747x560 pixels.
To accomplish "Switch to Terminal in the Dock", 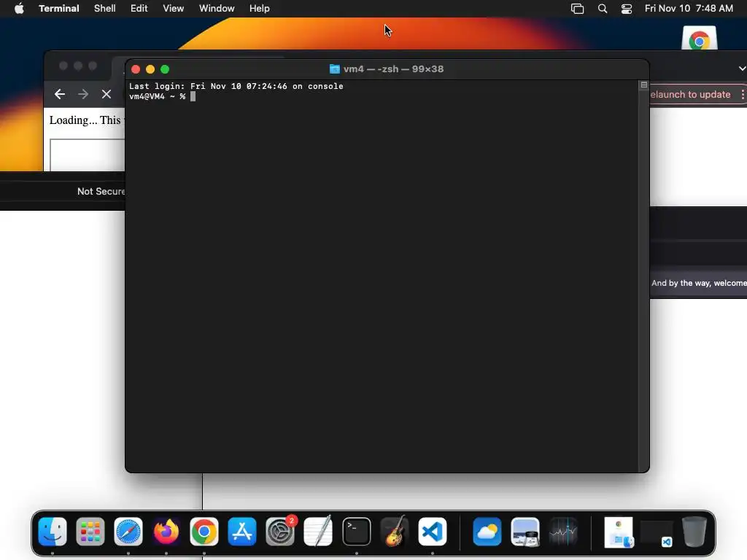I will pos(356,532).
